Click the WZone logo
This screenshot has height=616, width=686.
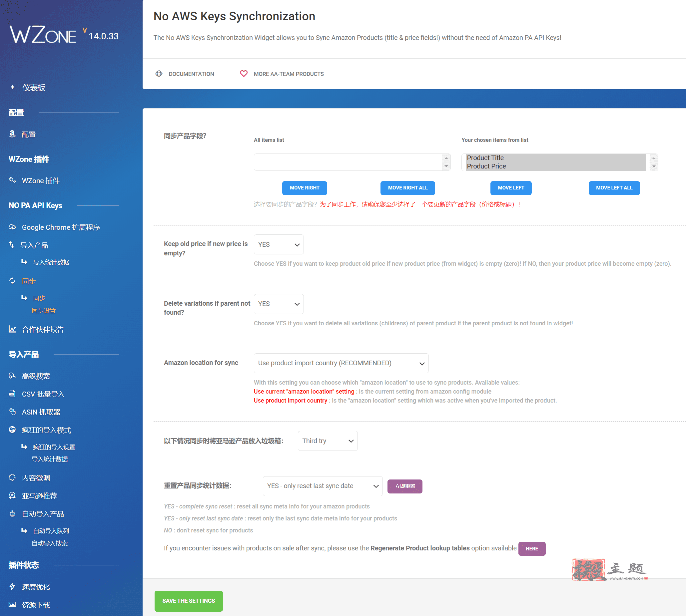43,34
